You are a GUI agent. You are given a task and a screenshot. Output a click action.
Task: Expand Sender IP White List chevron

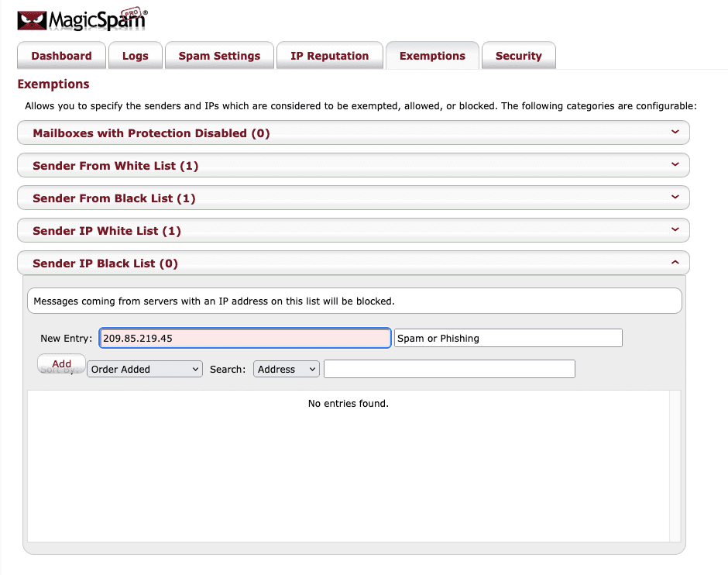pyautogui.click(x=675, y=230)
